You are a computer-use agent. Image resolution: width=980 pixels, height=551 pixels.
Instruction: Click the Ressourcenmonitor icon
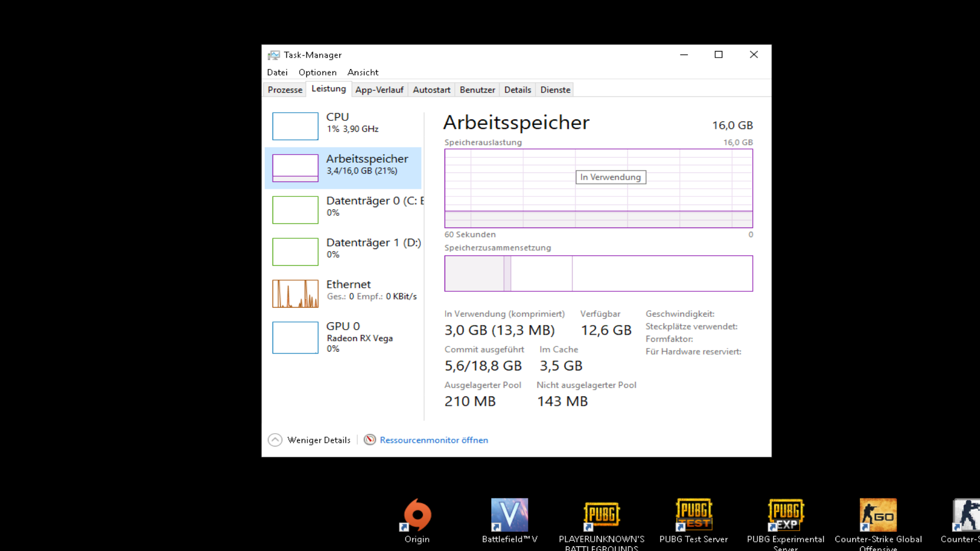pyautogui.click(x=370, y=440)
